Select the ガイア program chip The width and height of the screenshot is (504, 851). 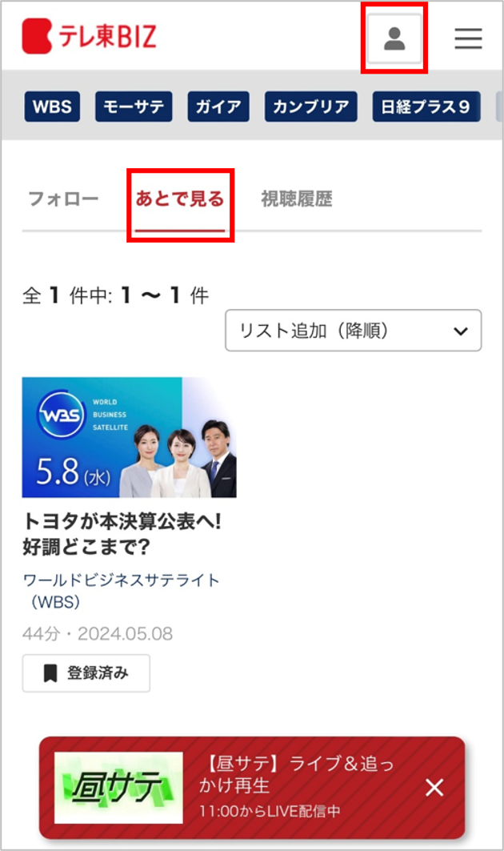pyautogui.click(x=218, y=106)
